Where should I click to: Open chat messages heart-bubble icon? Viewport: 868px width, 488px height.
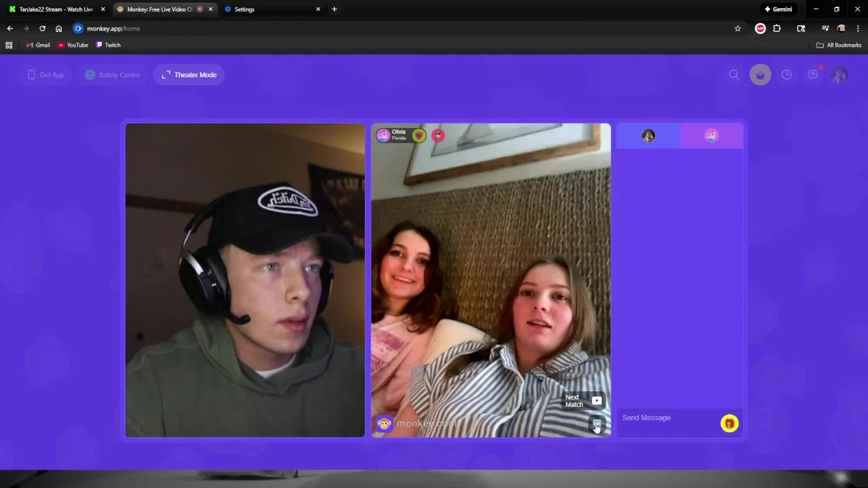(x=812, y=75)
